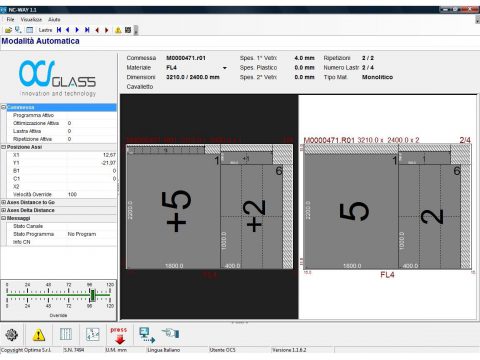Open the cutting layout diagram icon
This screenshot has height=360, width=480.
(x=93, y=334)
